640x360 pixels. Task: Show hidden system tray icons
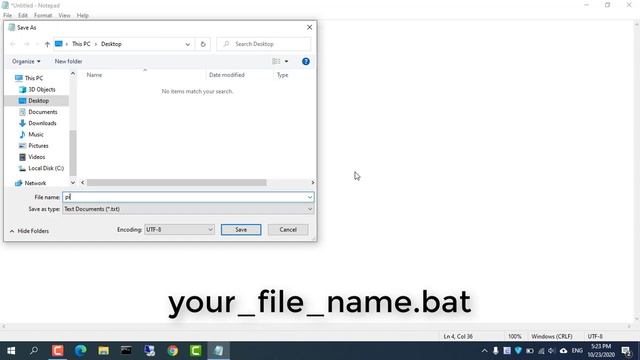point(484,351)
